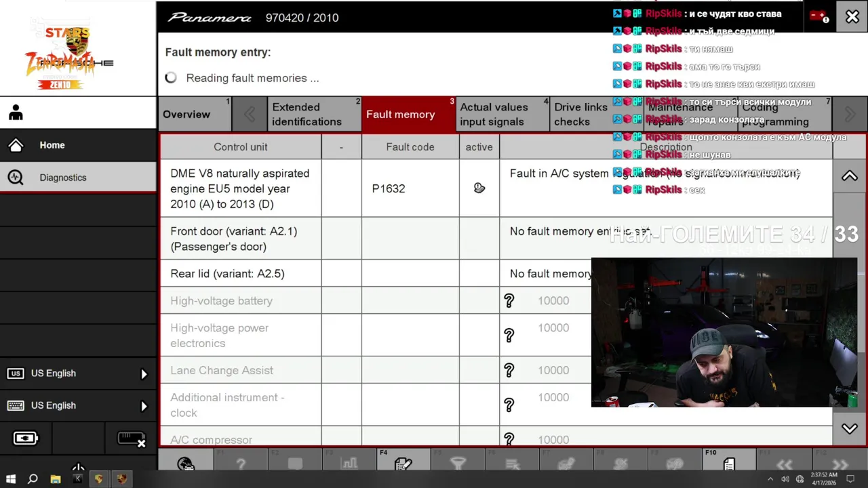868x488 pixels.
Task: Switch to Extended identifications tab
Action: coord(314,114)
